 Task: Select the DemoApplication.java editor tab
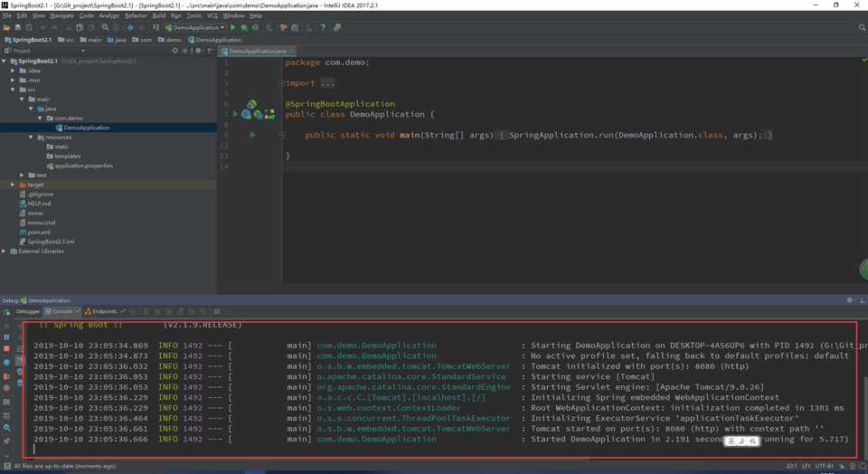[x=258, y=51]
